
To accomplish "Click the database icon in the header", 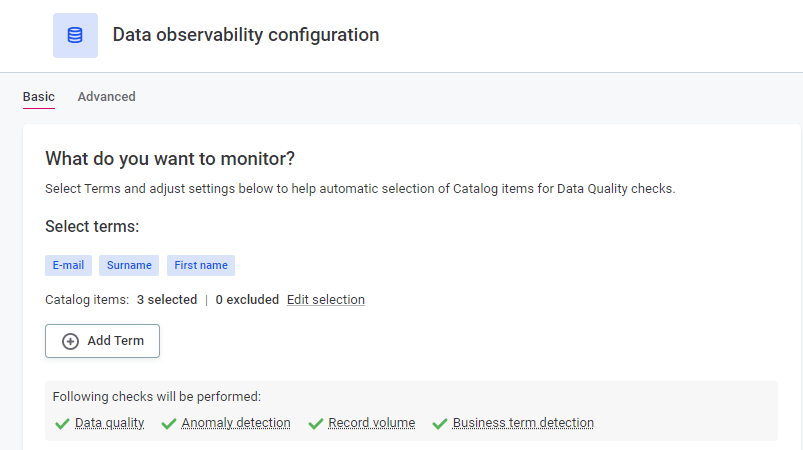I will coord(75,35).
